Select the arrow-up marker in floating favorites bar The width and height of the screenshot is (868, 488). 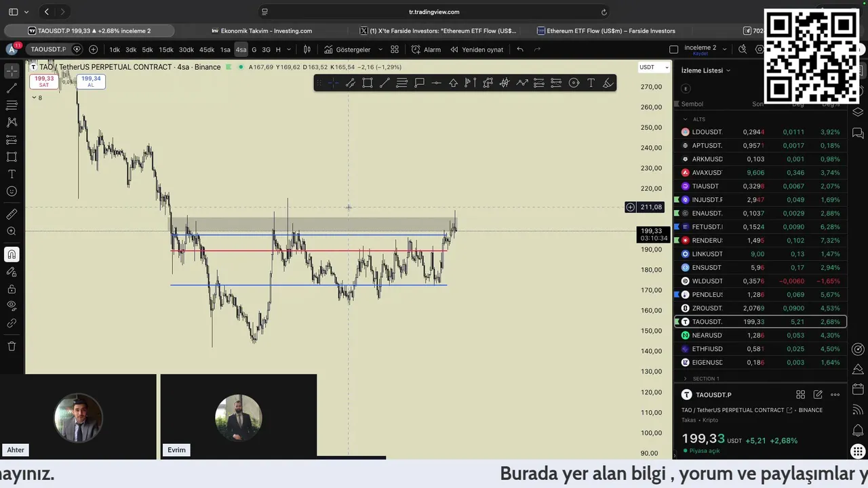click(453, 83)
